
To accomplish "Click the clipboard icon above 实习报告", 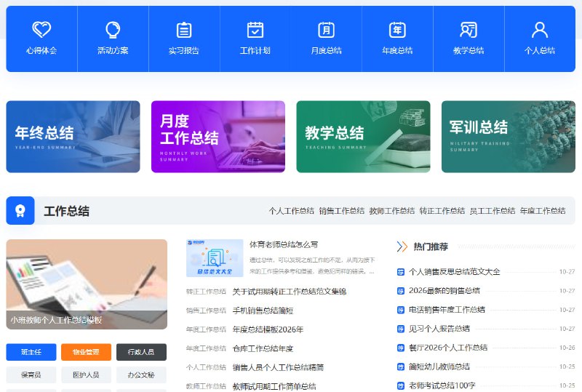I will click(184, 30).
